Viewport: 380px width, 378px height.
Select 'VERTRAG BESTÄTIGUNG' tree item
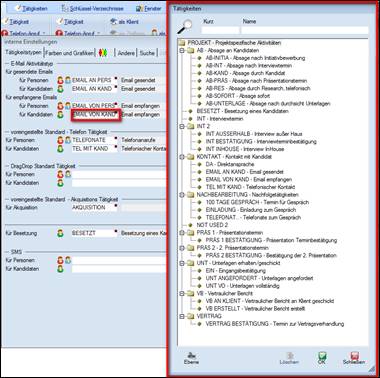pyautogui.click(x=275, y=324)
